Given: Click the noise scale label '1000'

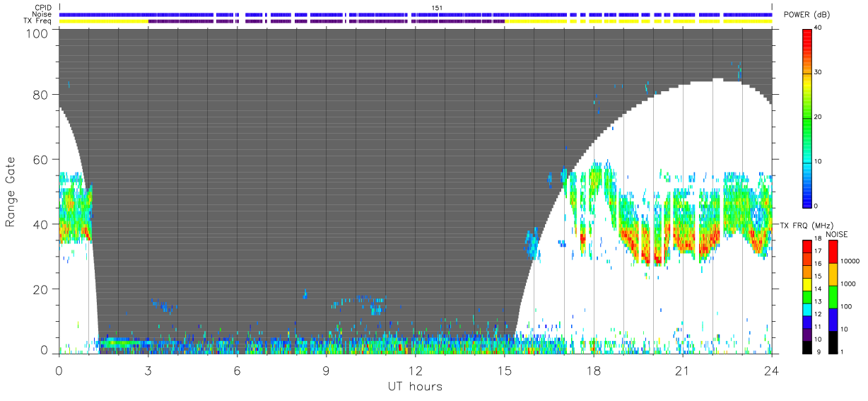Looking at the screenshot, I should pos(850,284).
